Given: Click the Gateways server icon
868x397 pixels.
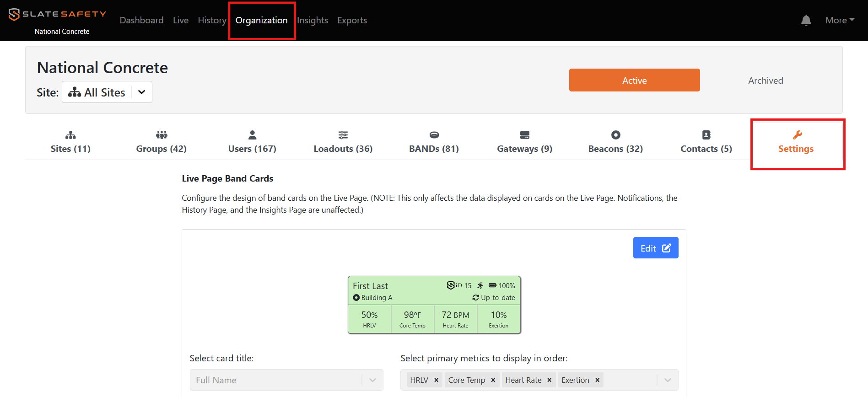Looking at the screenshot, I should point(525,135).
